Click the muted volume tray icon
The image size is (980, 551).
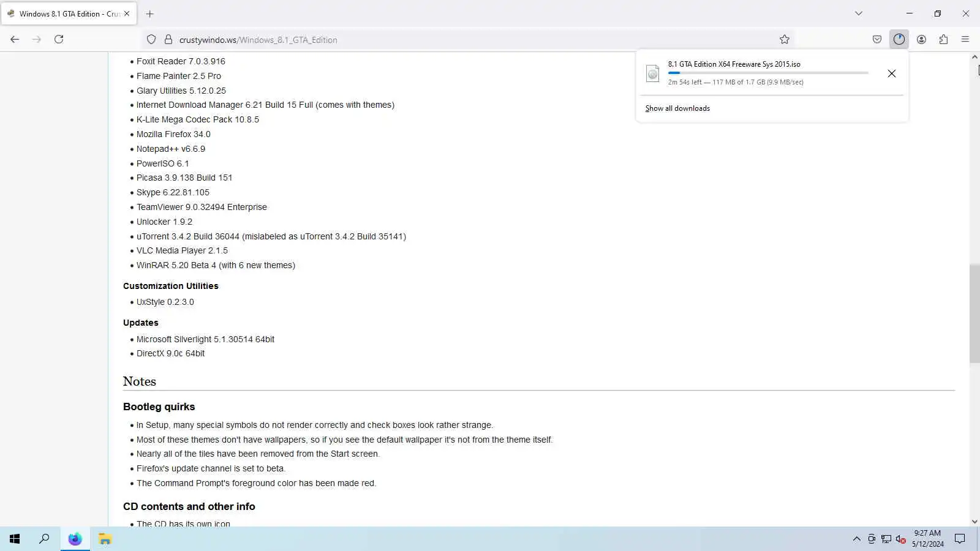[900, 539]
